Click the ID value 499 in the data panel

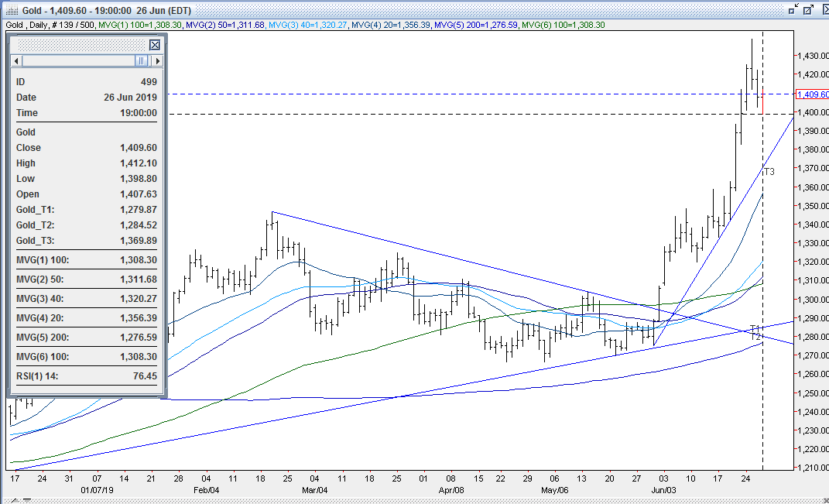pyautogui.click(x=149, y=82)
